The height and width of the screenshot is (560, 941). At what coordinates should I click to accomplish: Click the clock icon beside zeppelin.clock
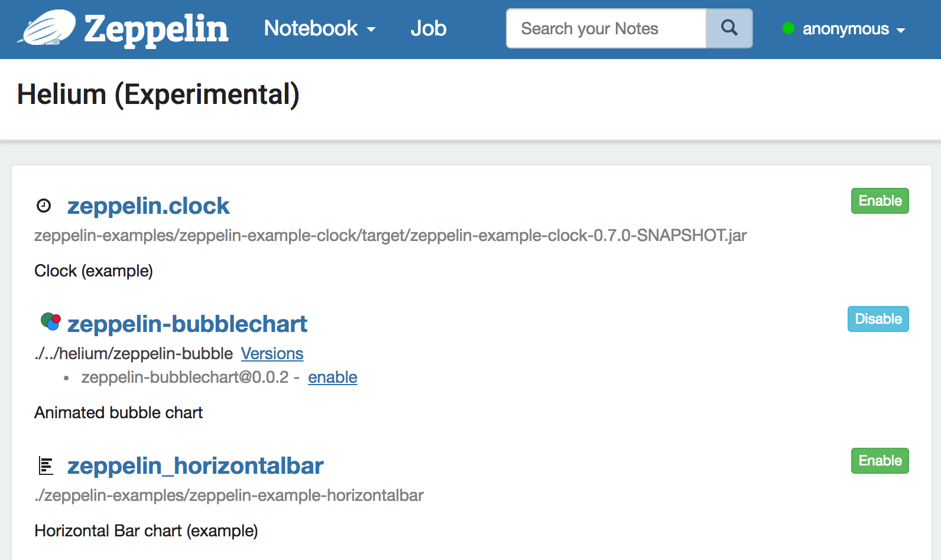tap(44, 206)
